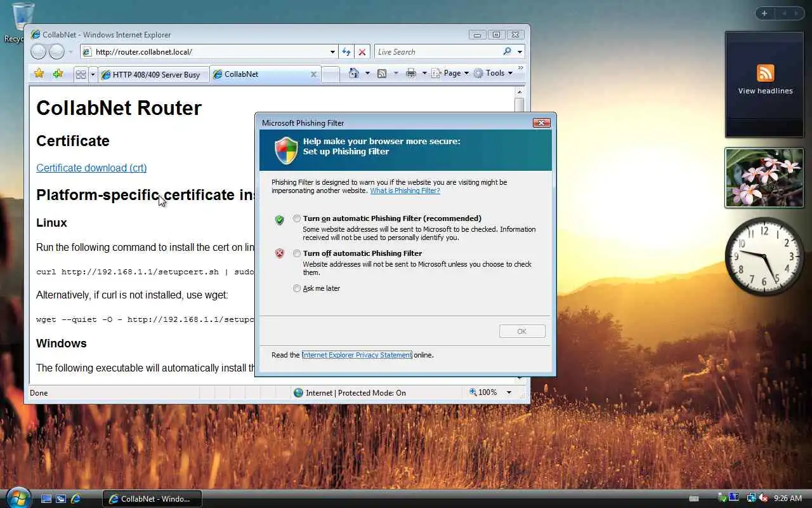Click the security shield icon in dialog header

(286, 150)
